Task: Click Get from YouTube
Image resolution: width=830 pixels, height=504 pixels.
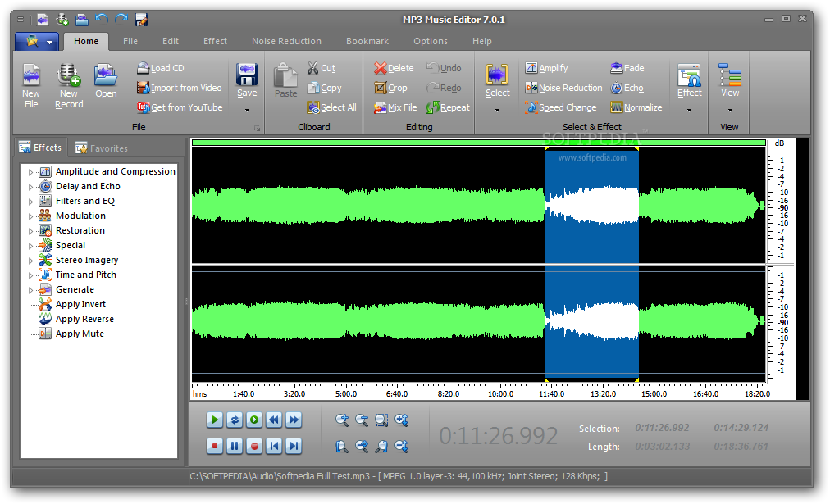Action: point(180,107)
